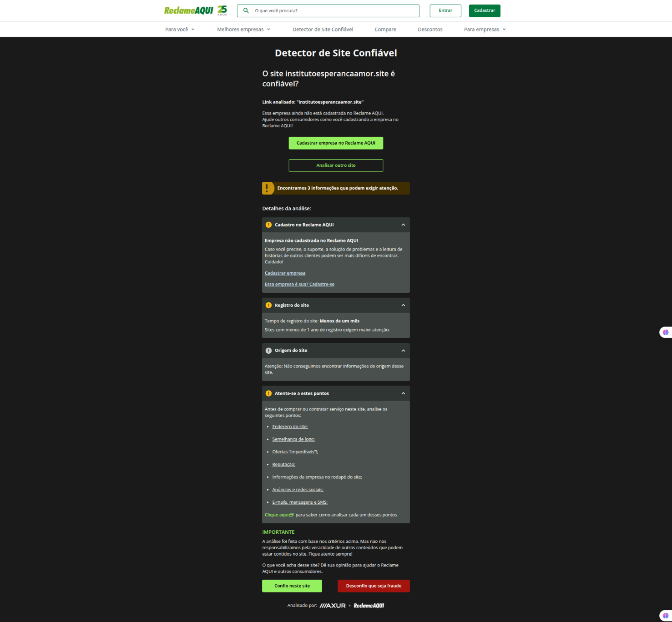Click the IMPORTANTE heading
The width and height of the screenshot is (672, 622).
point(278,532)
